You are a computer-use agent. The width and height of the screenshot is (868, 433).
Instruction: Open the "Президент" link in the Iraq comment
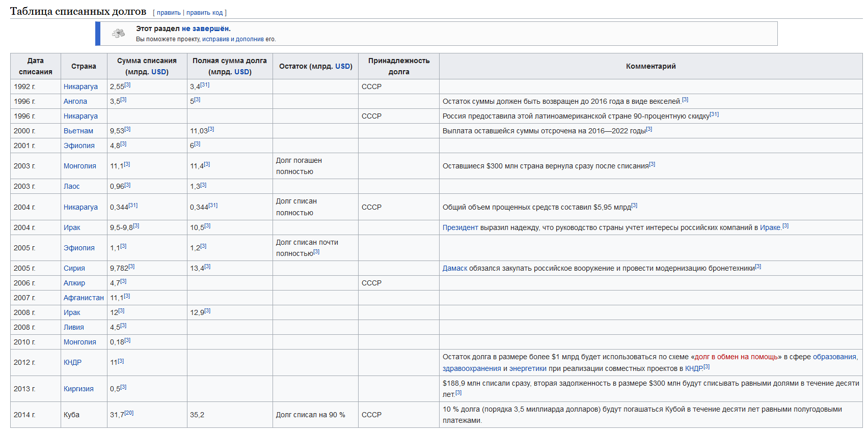pyautogui.click(x=460, y=227)
